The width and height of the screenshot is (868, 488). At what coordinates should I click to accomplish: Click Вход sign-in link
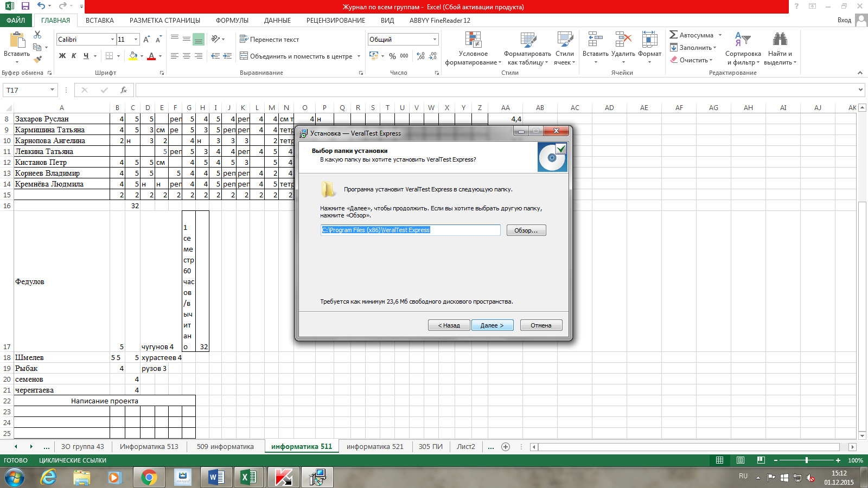[844, 20]
